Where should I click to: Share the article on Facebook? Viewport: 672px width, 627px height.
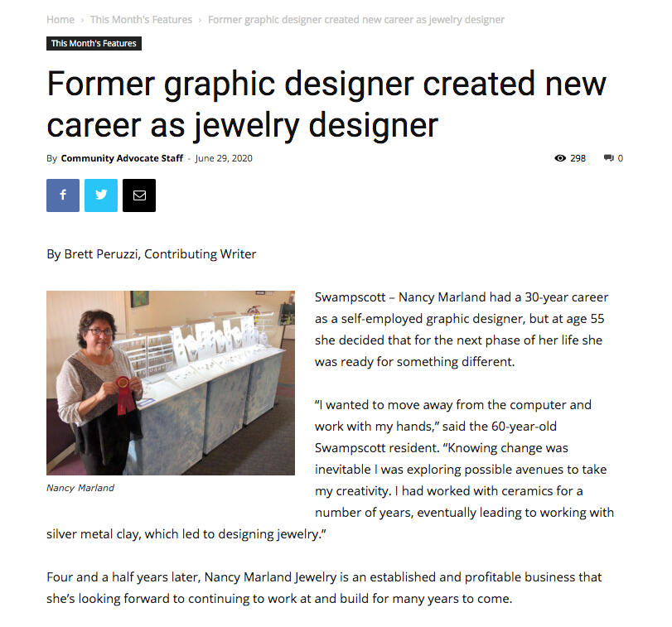(x=63, y=195)
